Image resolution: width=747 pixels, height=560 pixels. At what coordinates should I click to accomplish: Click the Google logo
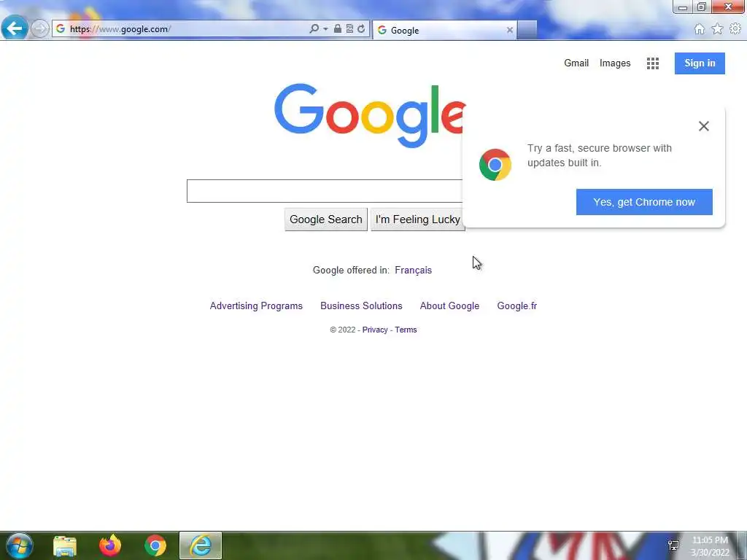pos(370,116)
